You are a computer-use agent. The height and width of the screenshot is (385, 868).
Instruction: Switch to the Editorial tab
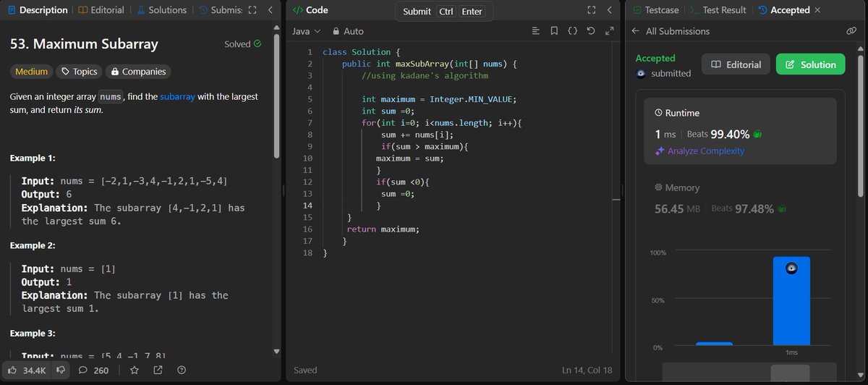101,10
